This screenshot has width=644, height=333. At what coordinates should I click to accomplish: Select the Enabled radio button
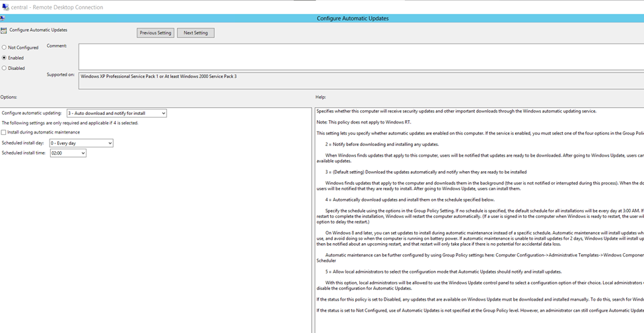point(5,58)
